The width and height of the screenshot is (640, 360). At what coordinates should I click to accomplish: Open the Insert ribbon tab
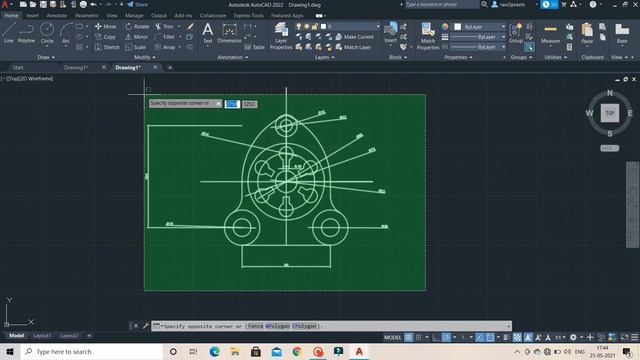[x=32, y=16]
